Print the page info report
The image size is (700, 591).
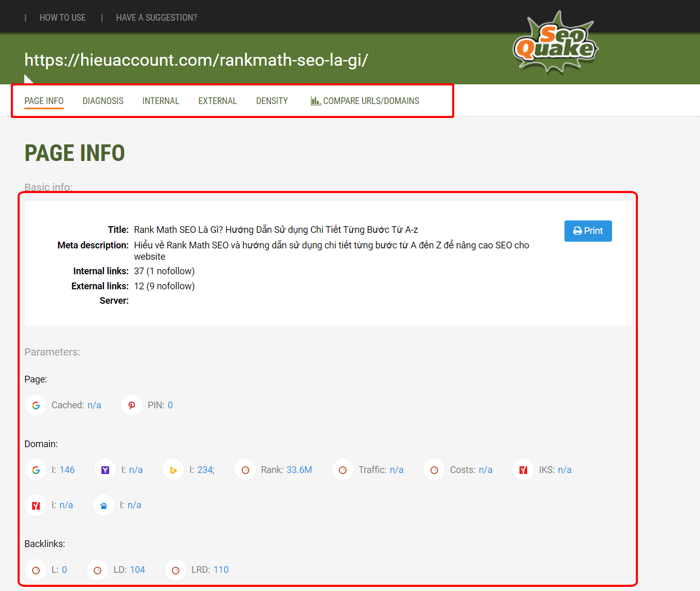(588, 231)
